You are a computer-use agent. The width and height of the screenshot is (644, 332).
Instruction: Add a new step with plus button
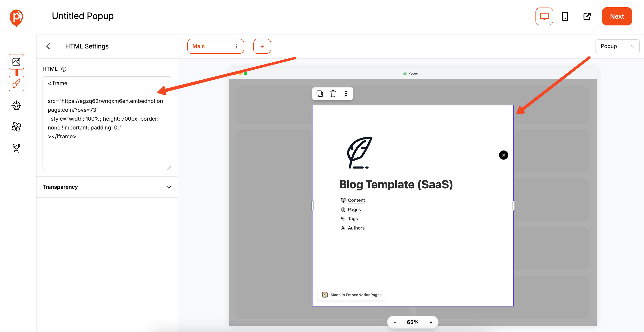click(262, 46)
